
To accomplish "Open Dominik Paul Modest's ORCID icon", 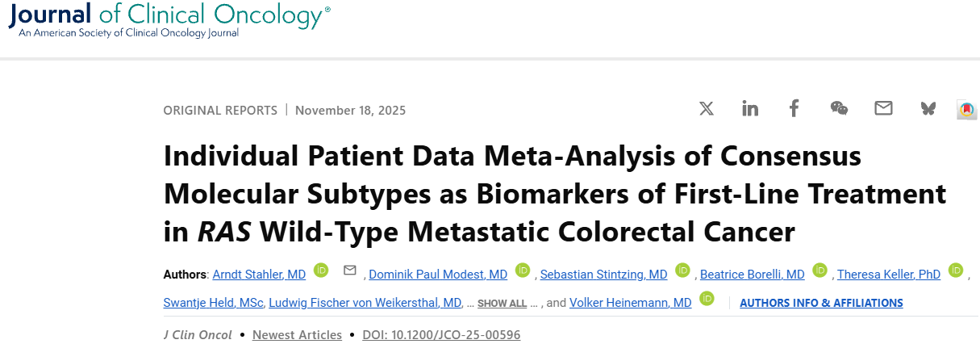I will [523, 271].
